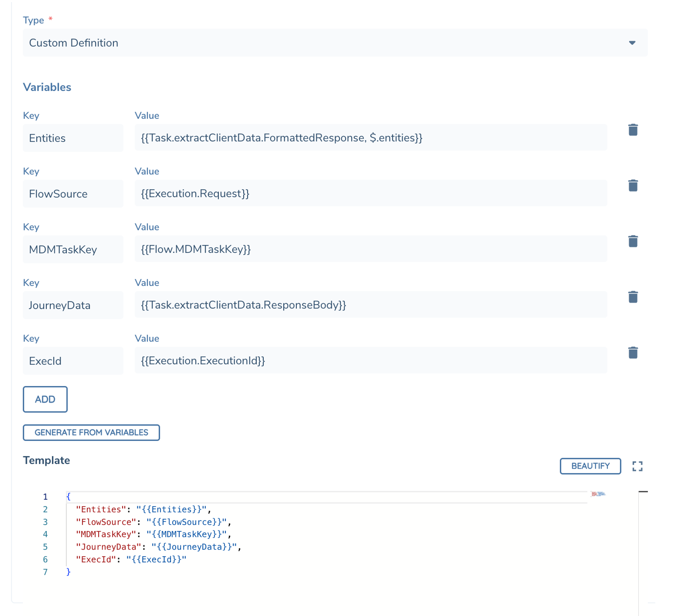Click the MDMTaskKey value field
Image resolution: width=673 pixels, height=616 pixels.
(371, 249)
